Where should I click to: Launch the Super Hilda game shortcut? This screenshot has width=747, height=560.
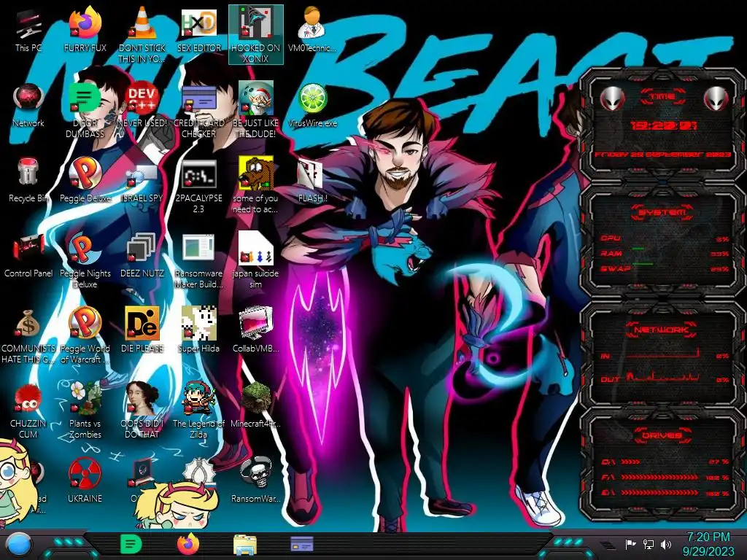click(198, 330)
